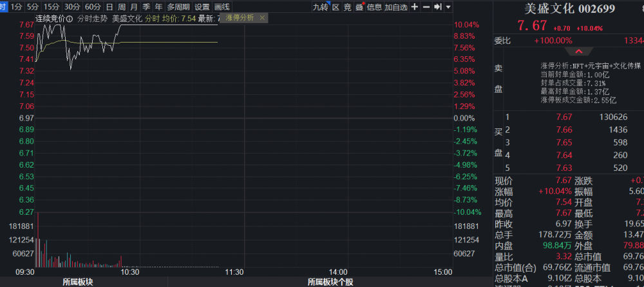
Task: Select buy level 4 price 7.64
Action: (564, 155)
